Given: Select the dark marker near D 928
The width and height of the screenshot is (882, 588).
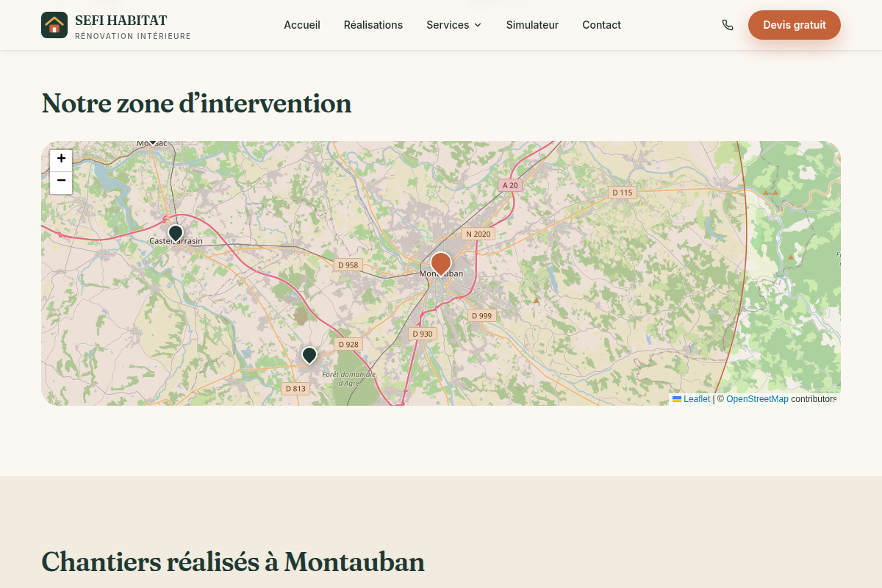Looking at the screenshot, I should 309,356.
